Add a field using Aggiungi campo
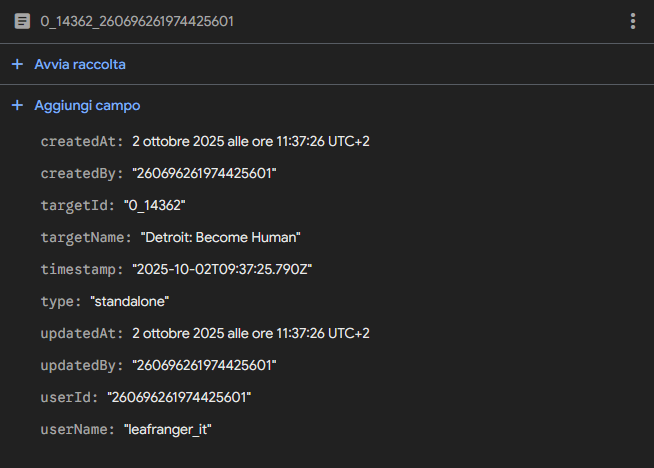654x468 pixels. pos(87,106)
